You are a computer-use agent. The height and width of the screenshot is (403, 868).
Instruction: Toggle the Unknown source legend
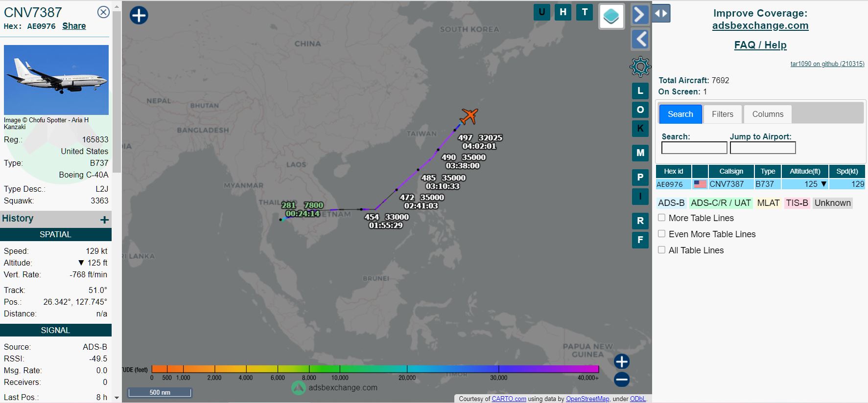(x=833, y=203)
